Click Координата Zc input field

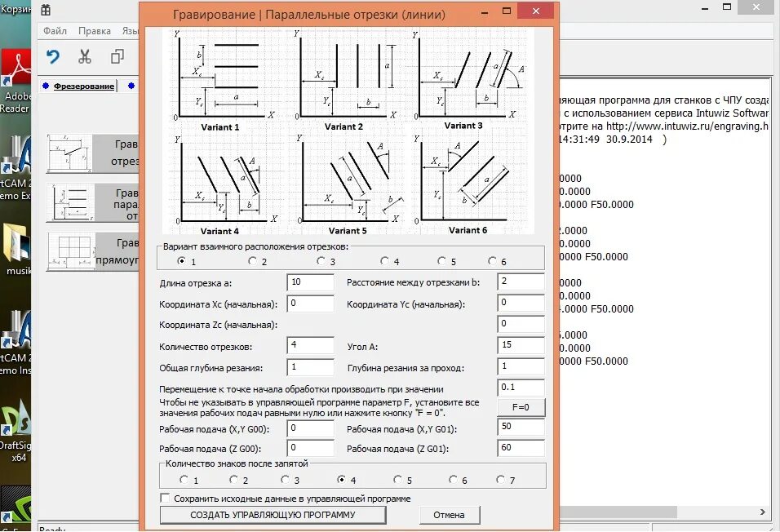521,324
